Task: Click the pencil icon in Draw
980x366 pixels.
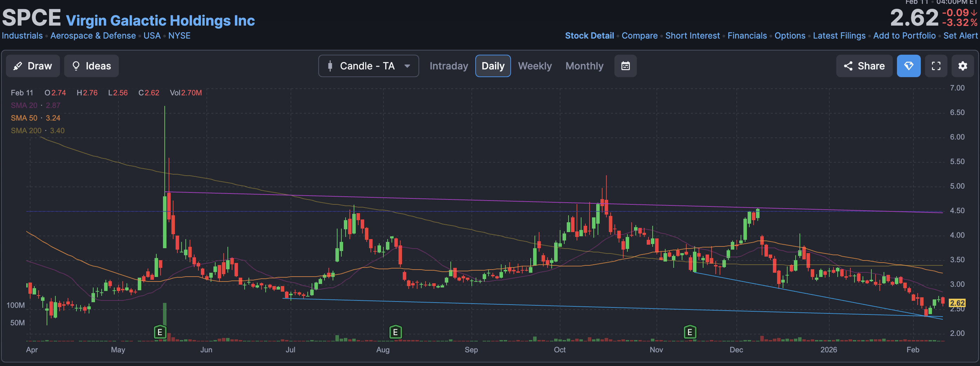Action: tap(18, 66)
